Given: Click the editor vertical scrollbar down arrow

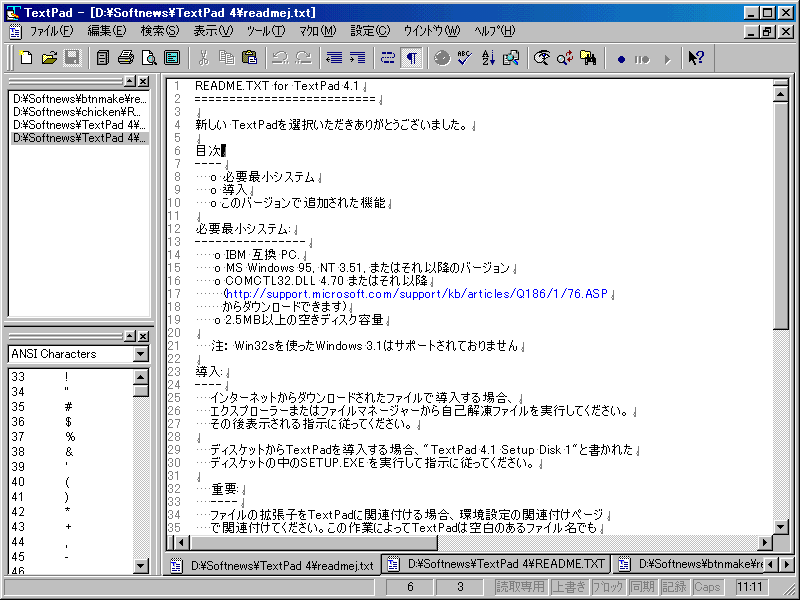Looking at the screenshot, I should 781,527.
